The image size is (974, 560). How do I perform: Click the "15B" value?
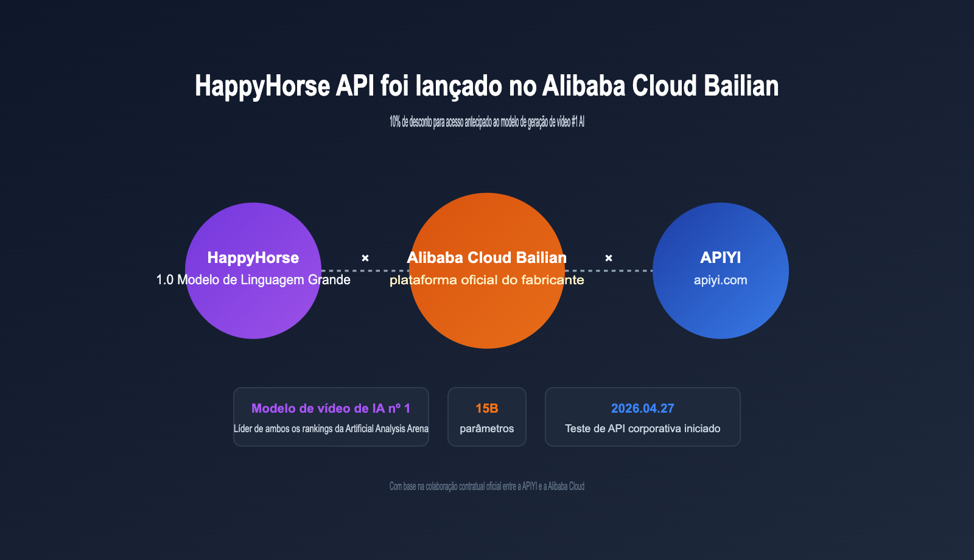click(487, 408)
